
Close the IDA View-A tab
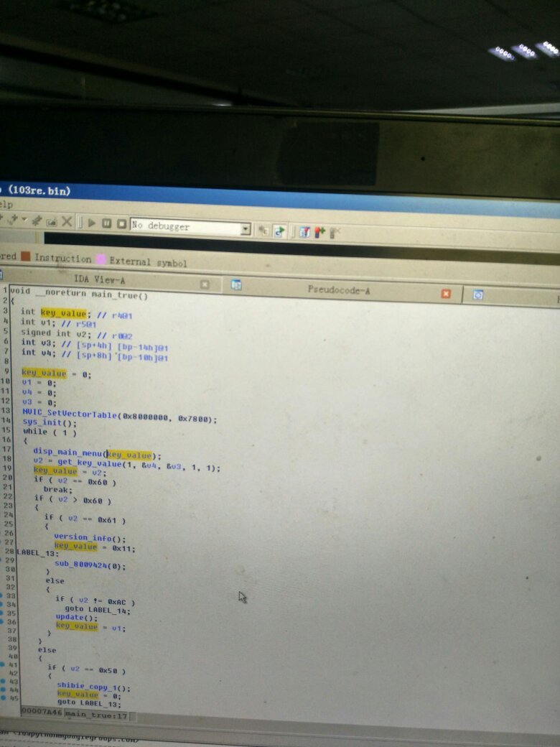pos(205,284)
